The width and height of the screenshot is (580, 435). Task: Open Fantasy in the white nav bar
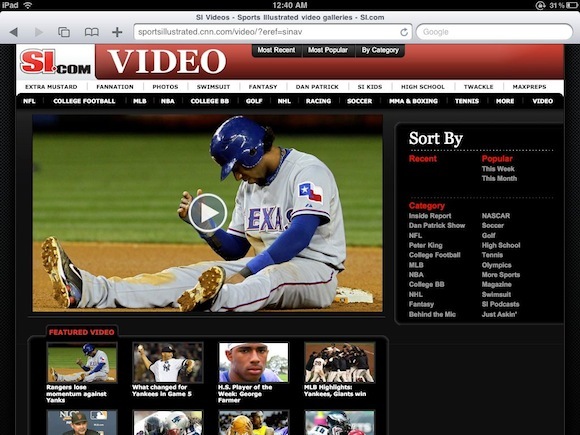(x=263, y=87)
